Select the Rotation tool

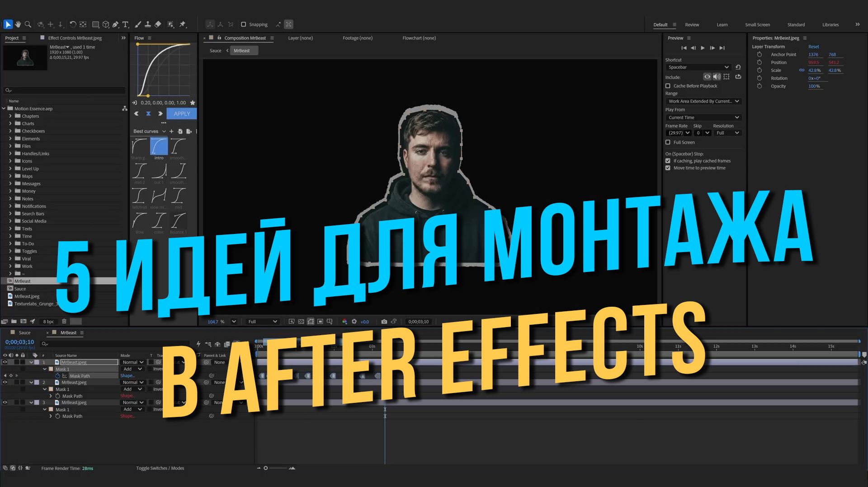(x=73, y=24)
